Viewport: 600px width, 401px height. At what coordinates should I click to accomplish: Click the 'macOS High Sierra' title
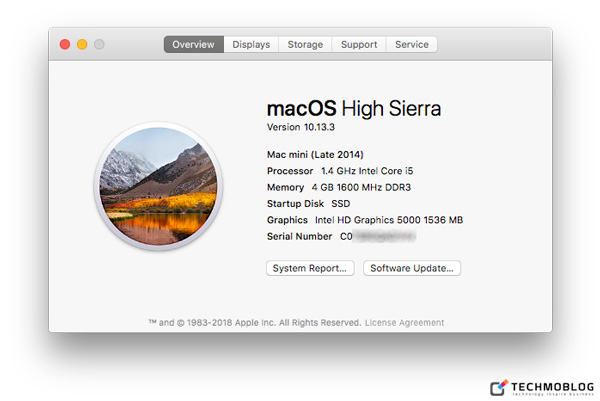[x=354, y=108]
